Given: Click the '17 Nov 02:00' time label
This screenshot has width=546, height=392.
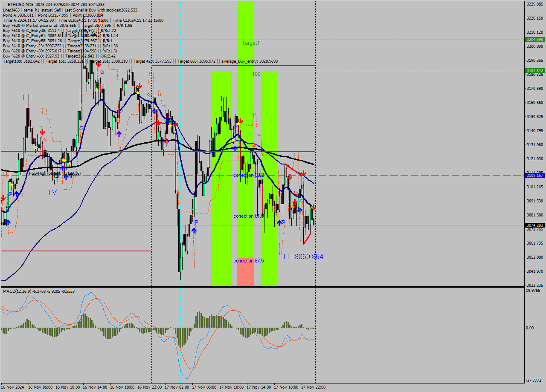Looking at the screenshot, I should coord(177,387).
